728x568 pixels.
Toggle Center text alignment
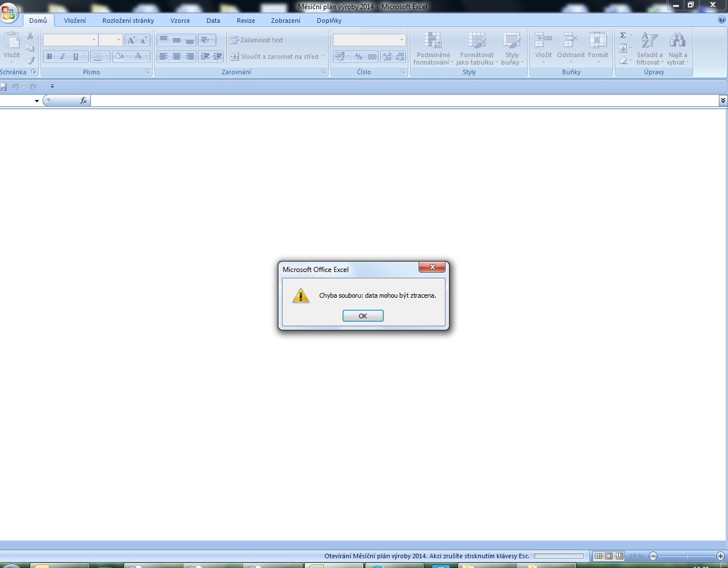coord(177,57)
